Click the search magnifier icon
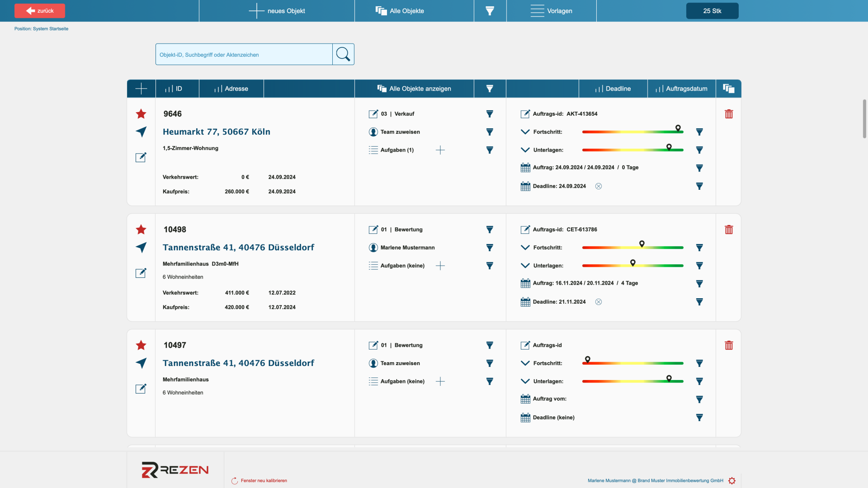Screen dimensions: 868x488 point(343,54)
